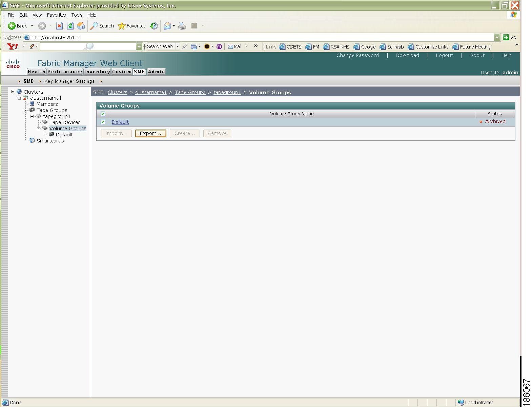Click the Export... button
Screen dimensions: 532x407
click(x=150, y=133)
